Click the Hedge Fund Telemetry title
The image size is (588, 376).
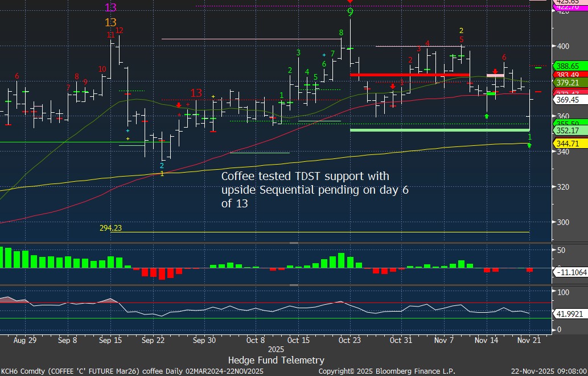276,360
